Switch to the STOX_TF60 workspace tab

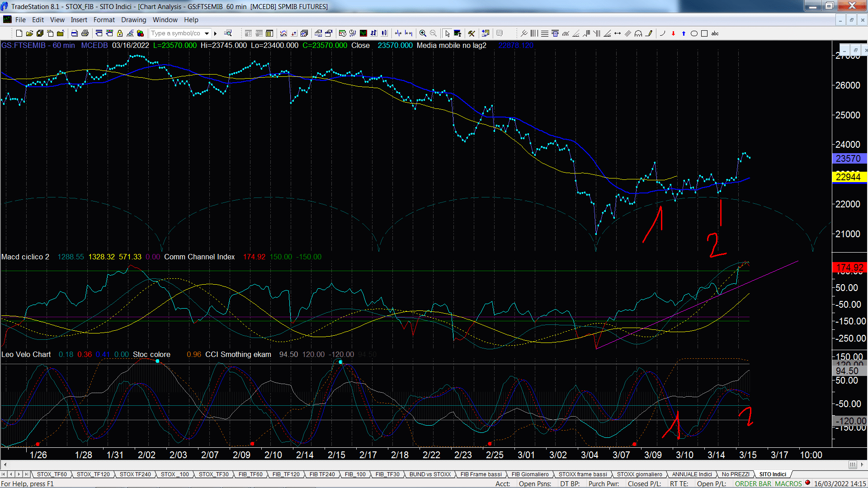tap(52, 474)
